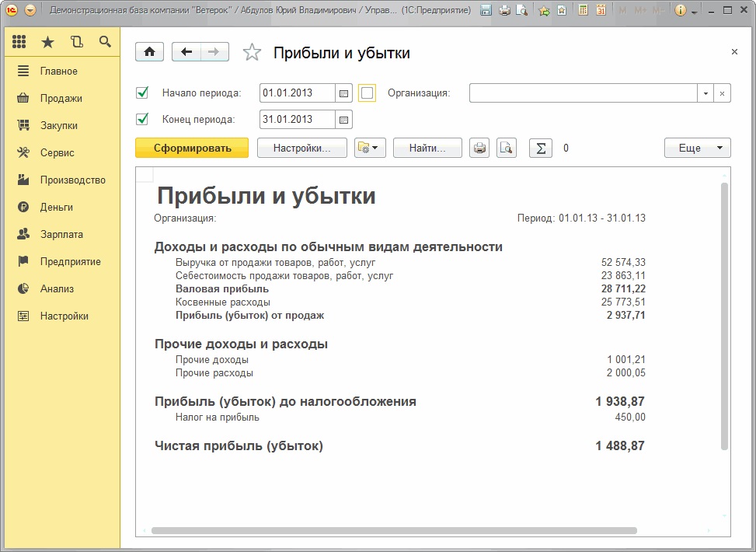Print the report using the report toolbar printer
The height and width of the screenshot is (552, 756).
479,148
